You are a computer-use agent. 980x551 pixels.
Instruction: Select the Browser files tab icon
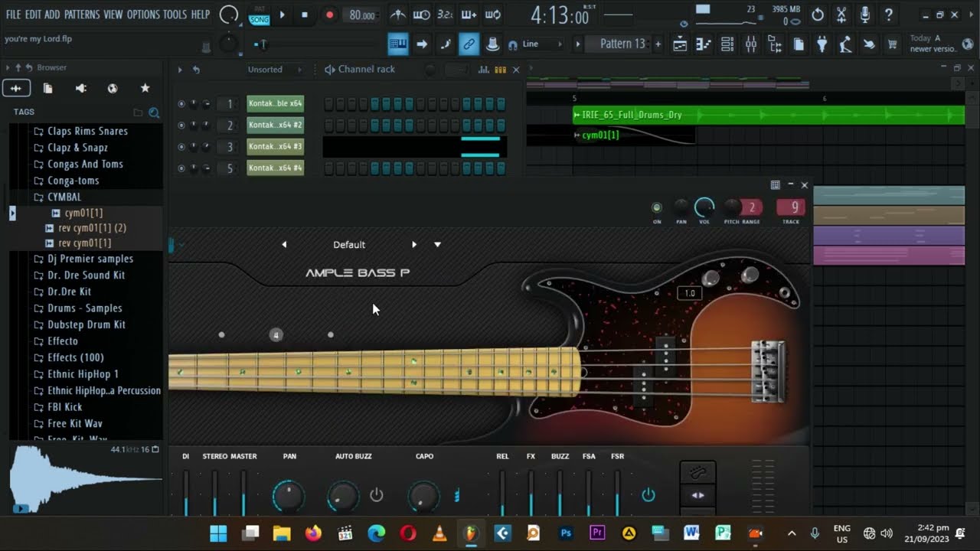click(x=47, y=88)
